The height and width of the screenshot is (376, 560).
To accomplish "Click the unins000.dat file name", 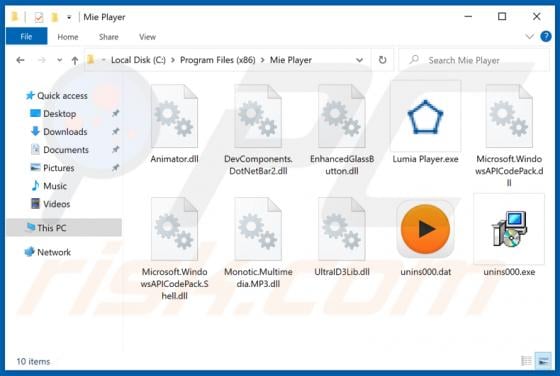I will [425, 272].
